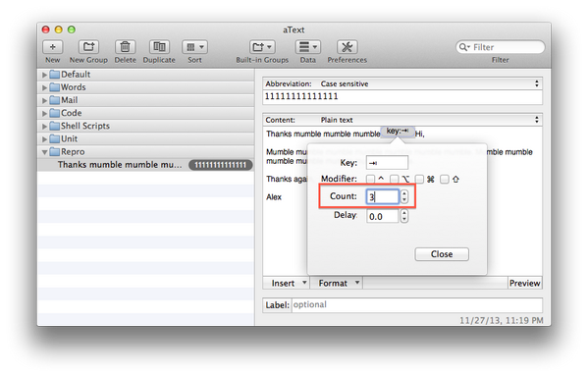This screenshot has width=588, height=377.
Task: Toggle the Control modifier checkbox
Action: coord(370,179)
